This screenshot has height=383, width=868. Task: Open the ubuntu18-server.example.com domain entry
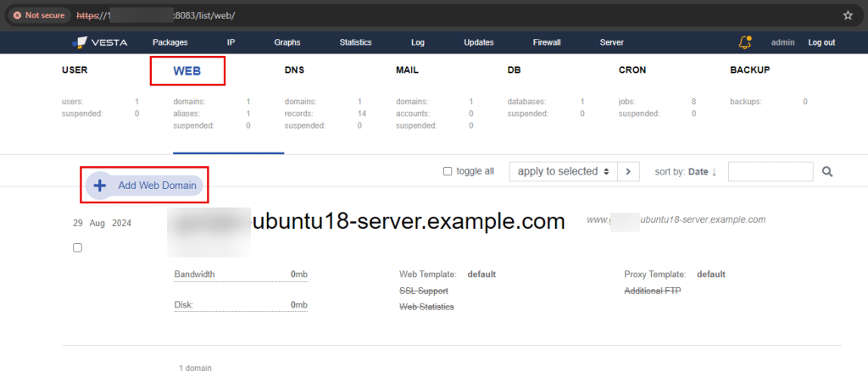point(408,222)
